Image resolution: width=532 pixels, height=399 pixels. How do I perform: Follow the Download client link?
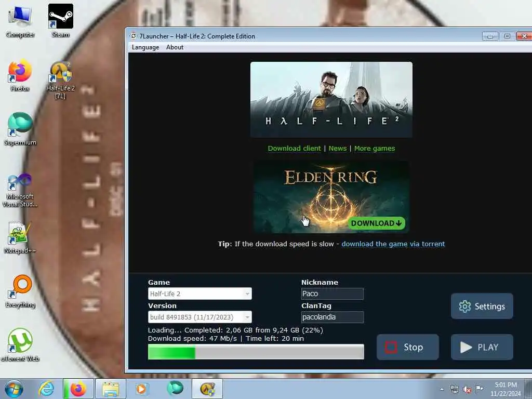pos(294,148)
